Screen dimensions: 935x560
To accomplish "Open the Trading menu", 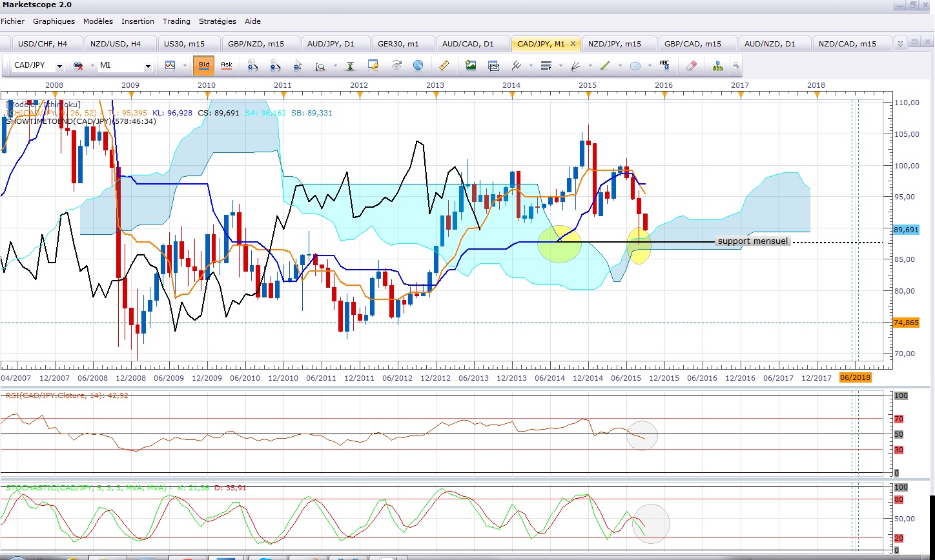I will [176, 21].
